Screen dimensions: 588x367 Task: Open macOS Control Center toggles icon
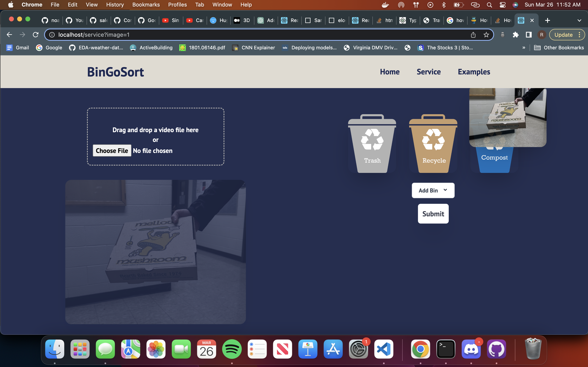502,5
